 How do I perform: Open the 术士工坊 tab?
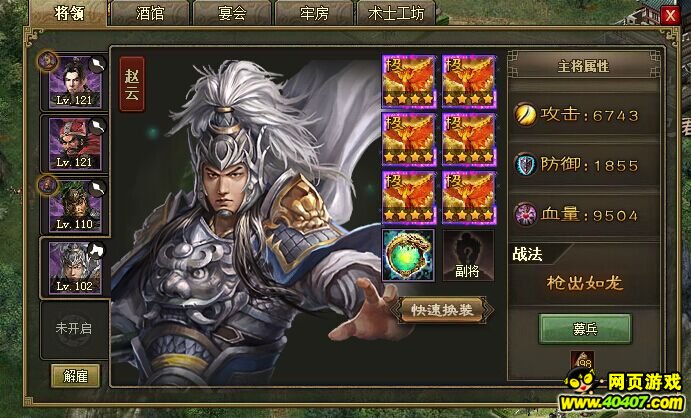[396, 13]
